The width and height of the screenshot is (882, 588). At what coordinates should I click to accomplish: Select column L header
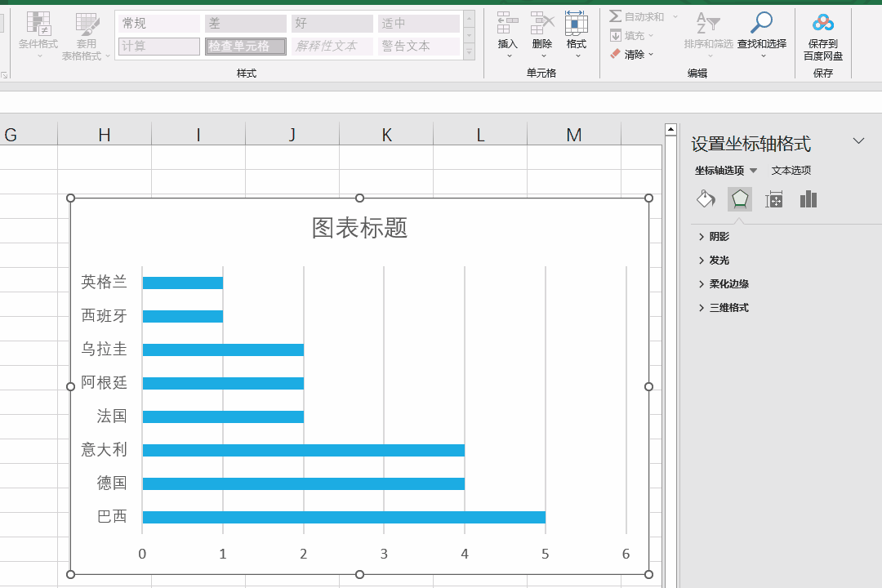(x=480, y=135)
